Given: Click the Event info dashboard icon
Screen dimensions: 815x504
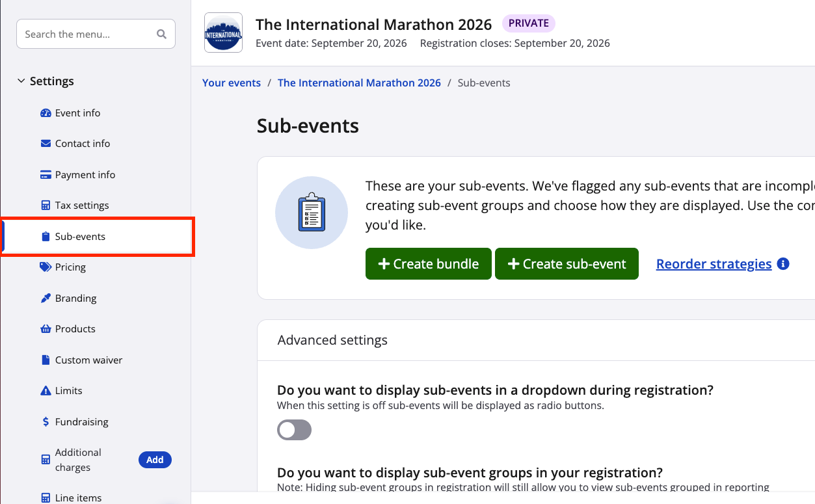Looking at the screenshot, I should point(46,113).
